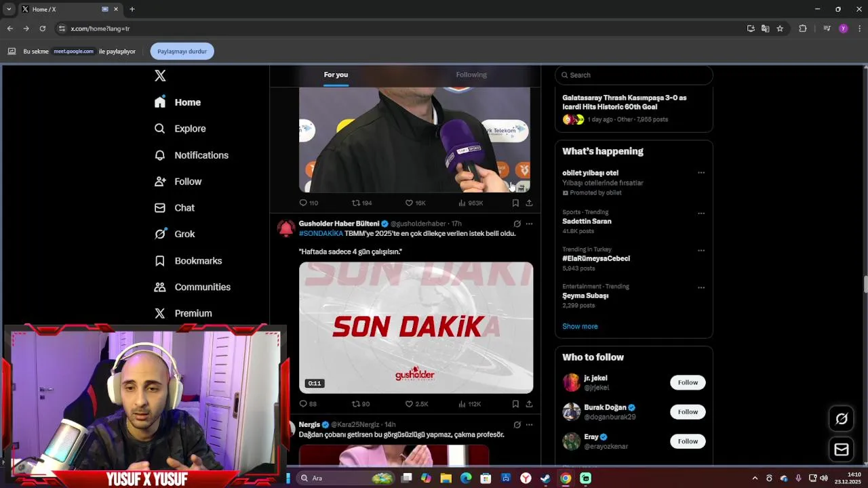Go back in Chrome

[x=9, y=28]
